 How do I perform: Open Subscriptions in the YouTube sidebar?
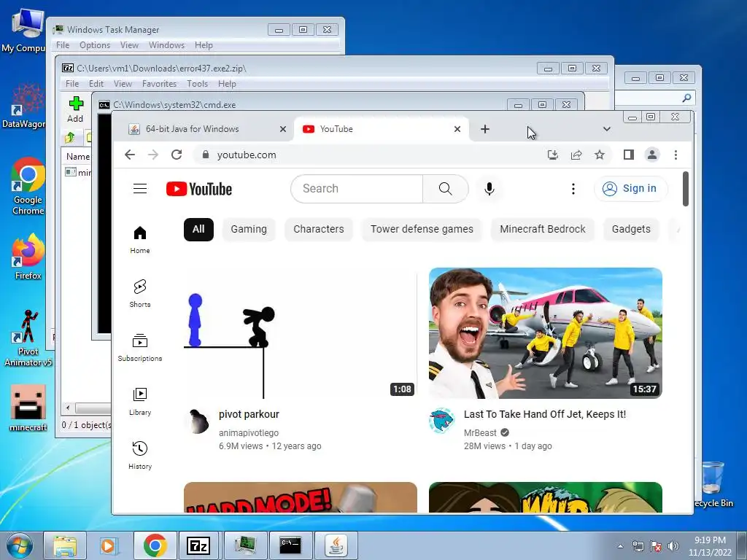(139, 348)
